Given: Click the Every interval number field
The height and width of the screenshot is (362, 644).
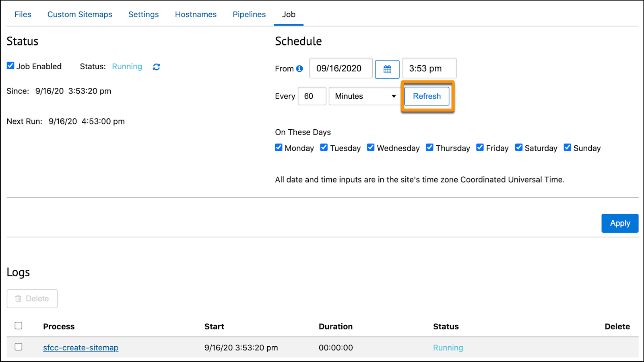Looking at the screenshot, I should point(312,96).
